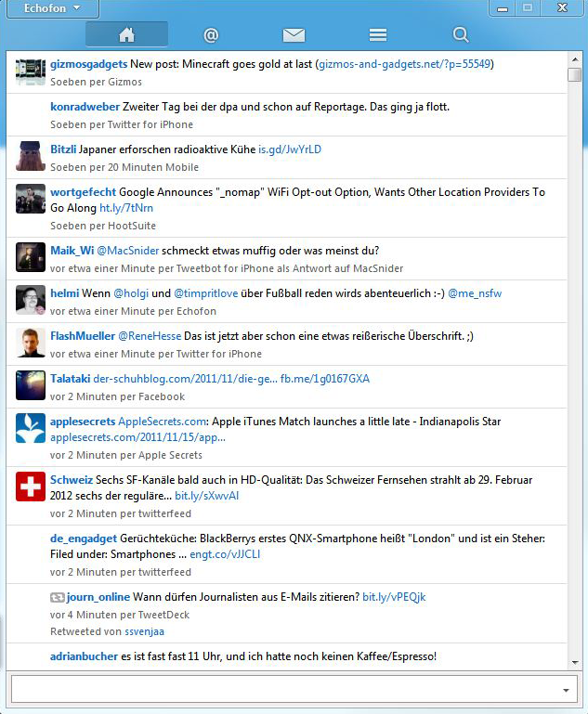Open gizmosgadgets username profile

pos(88,65)
